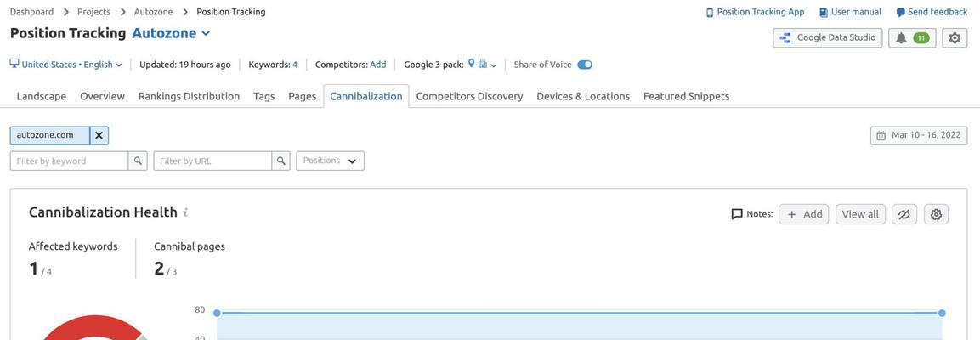Screen dimensions: 980x340
Task: Focus the Filter by URL field
Action: coord(212,161)
